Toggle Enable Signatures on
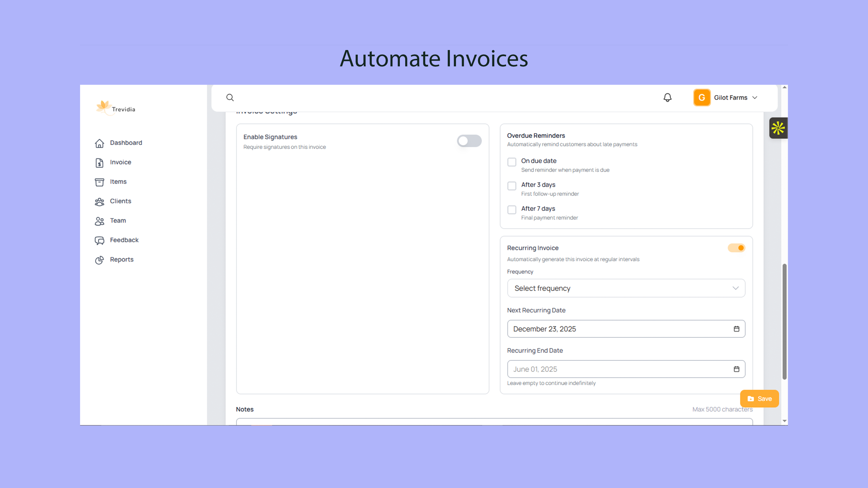 [469, 141]
